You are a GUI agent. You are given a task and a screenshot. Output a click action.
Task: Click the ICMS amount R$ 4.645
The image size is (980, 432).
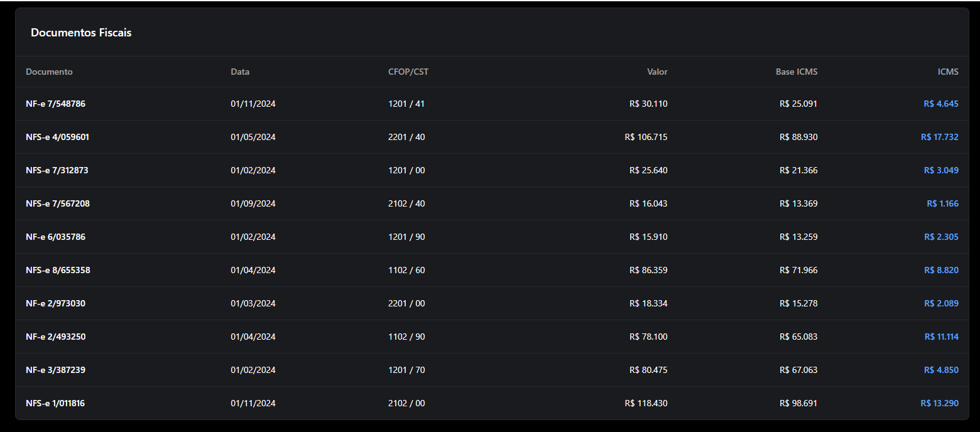[x=941, y=104]
